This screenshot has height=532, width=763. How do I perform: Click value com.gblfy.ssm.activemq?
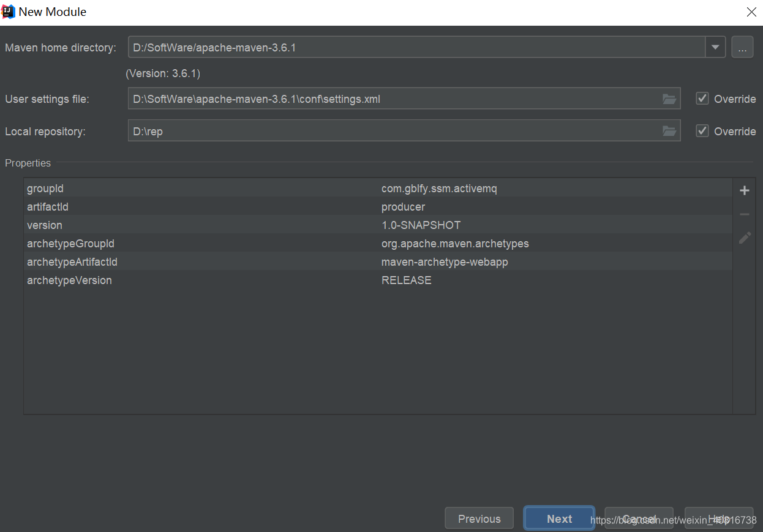pos(439,189)
